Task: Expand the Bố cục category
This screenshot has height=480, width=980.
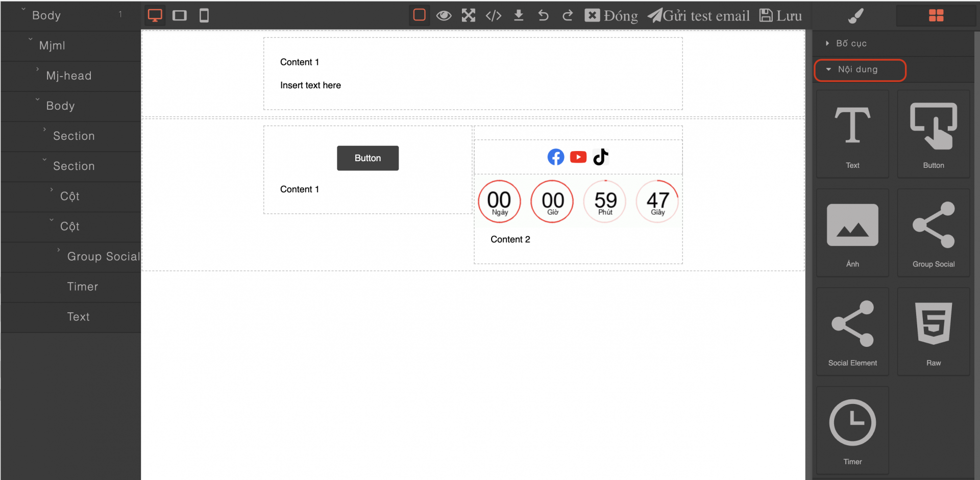Action: tap(893, 43)
